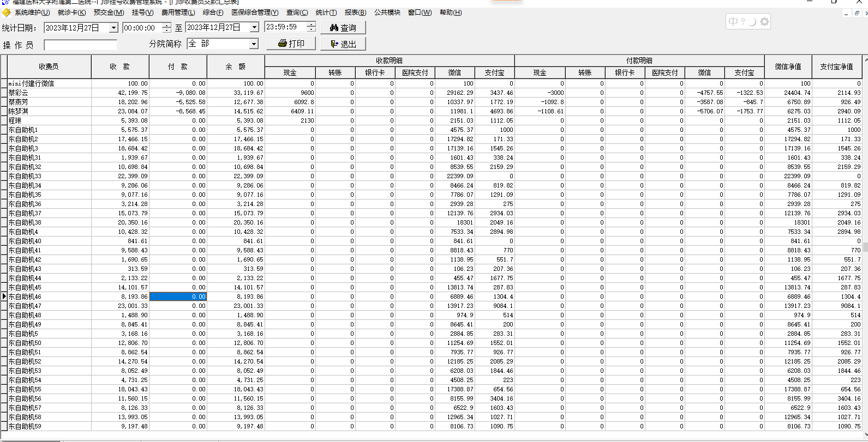Open the 综合(F) menu
The height and width of the screenshot is (442, 868).
(213, 13)
